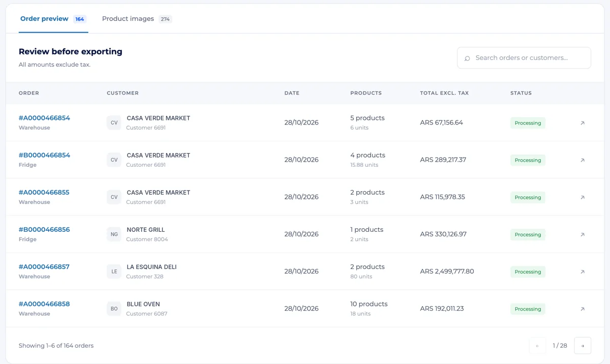Click the search magnifier icon
This screenshot has width=610, height=364.
(x=467, y=58)
